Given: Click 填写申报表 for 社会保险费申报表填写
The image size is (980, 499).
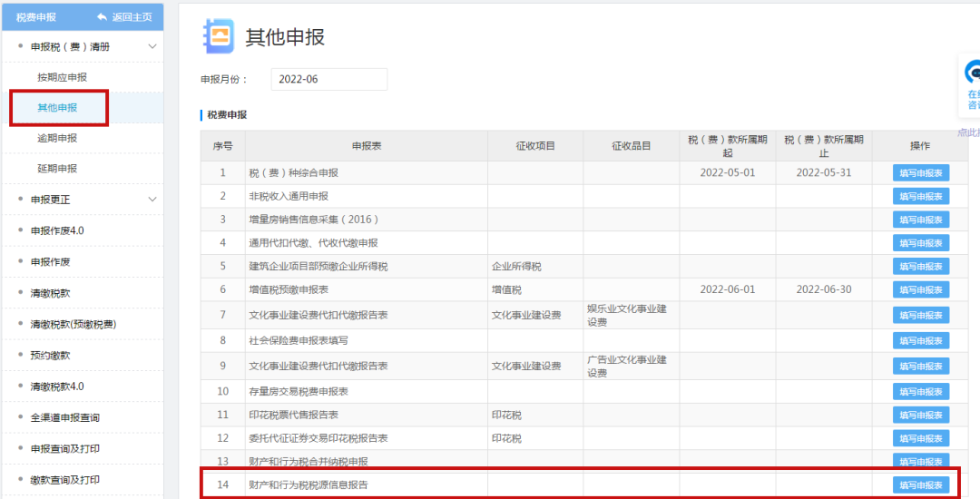Looking at the screenshot, I should pyautogui.click(x=920, y=340).
